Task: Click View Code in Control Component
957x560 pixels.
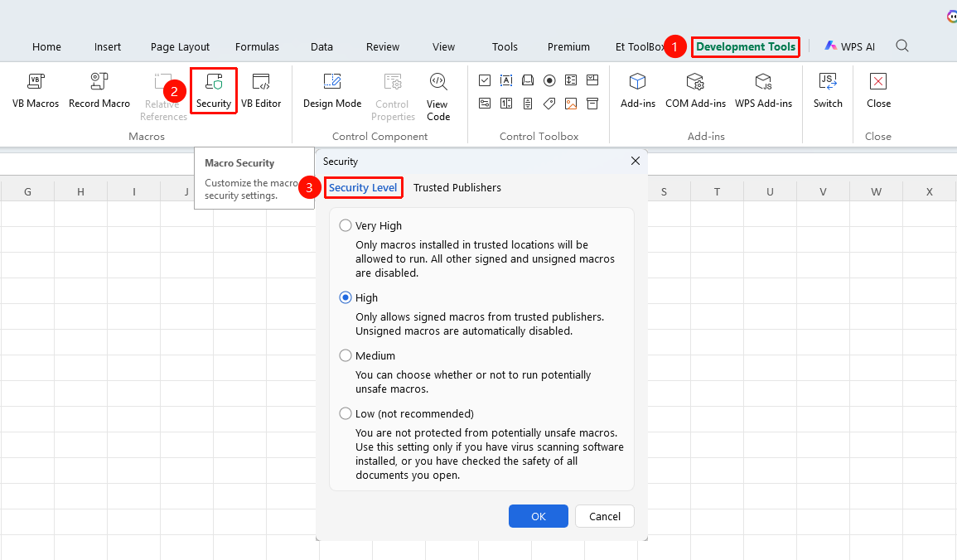Action: pos(437,97)
